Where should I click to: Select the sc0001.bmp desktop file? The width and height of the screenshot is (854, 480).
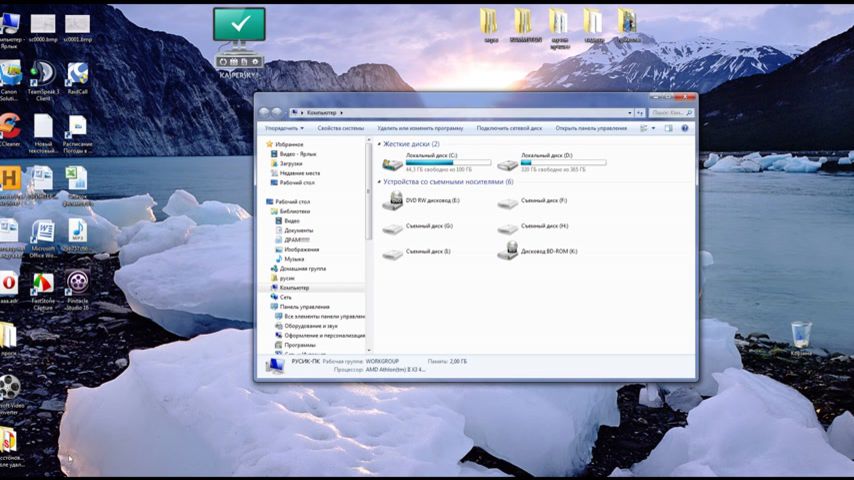pos(77,28)
